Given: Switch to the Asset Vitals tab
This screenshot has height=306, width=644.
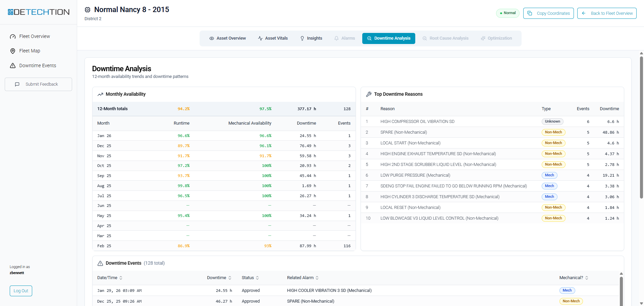Looking at the screenshot, I should (273, 38).
